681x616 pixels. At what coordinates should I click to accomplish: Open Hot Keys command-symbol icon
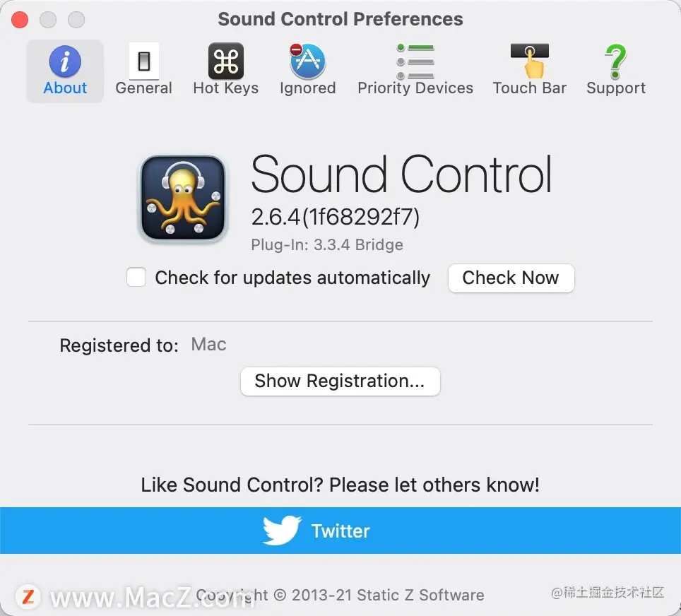pos(226,61)
